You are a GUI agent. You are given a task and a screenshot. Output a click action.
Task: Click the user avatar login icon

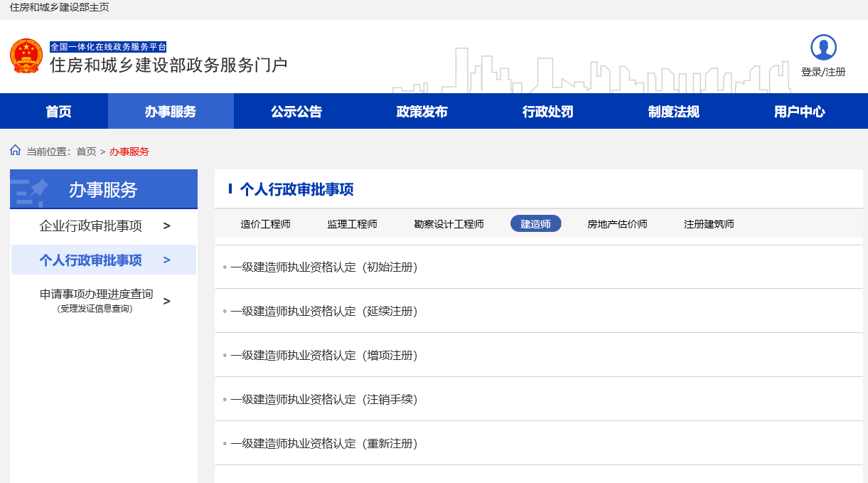click(x=823, y=48)
